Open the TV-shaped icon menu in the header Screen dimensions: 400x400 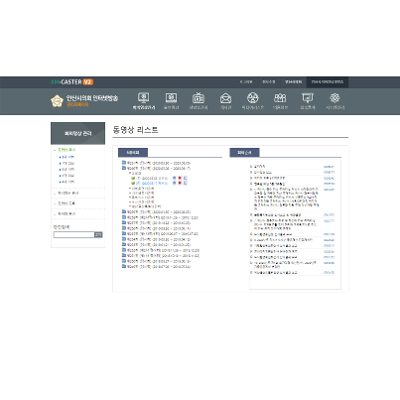[198, 98]
